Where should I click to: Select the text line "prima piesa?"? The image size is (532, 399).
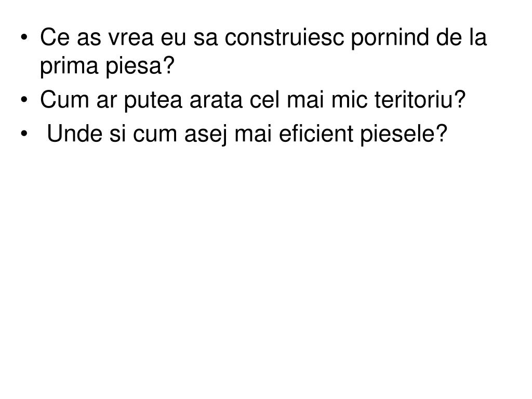coord(107,68)
